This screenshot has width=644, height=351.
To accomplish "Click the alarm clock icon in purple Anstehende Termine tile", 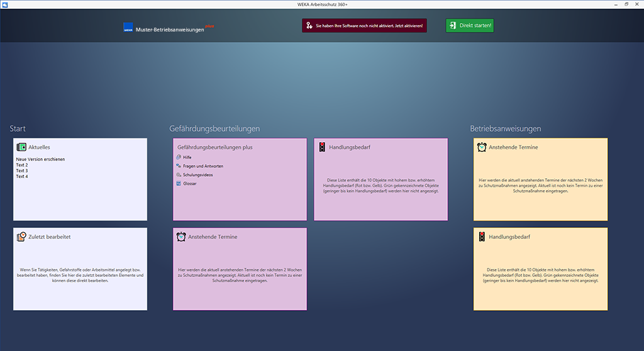I will coord(181,237).
